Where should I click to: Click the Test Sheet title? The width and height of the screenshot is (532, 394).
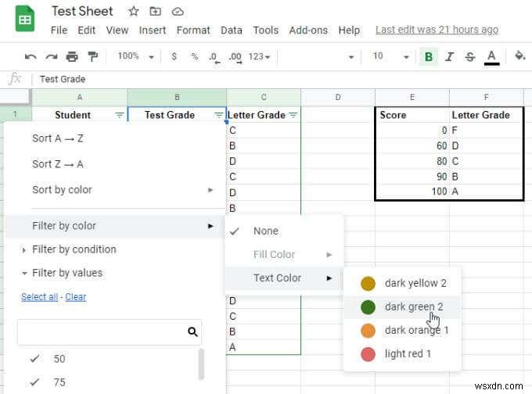coord(82,11)
